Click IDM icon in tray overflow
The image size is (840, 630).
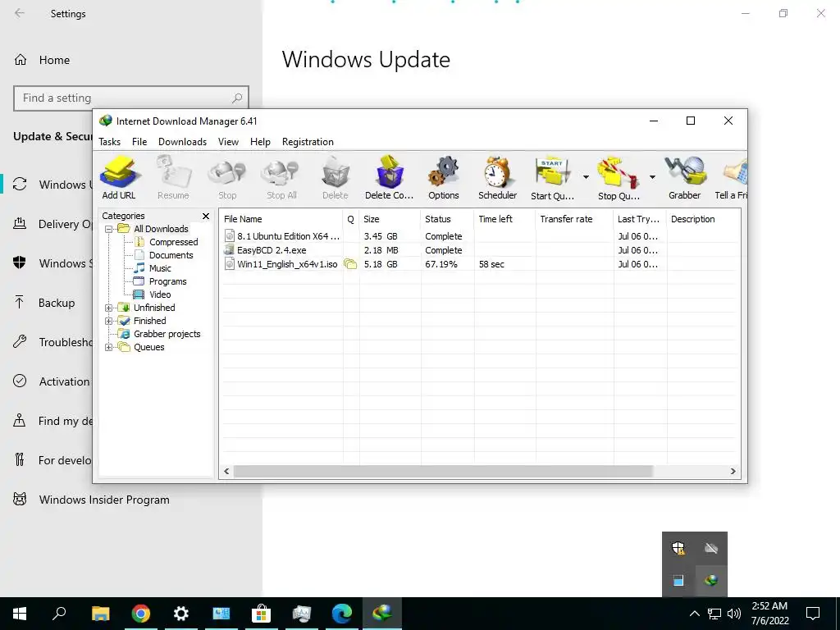pos(711,580)
